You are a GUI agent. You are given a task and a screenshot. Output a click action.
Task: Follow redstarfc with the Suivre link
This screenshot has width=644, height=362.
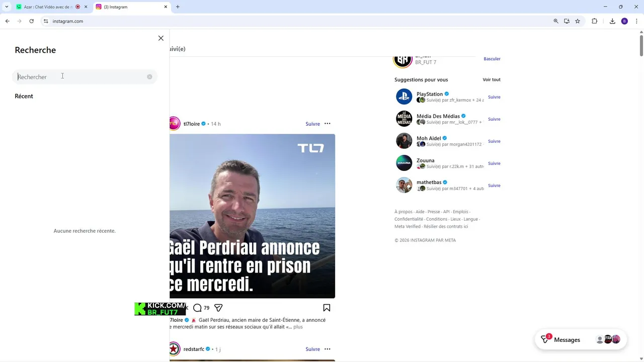[312, 349]
